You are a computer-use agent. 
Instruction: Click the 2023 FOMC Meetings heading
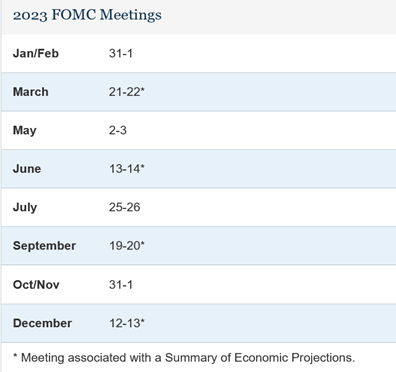coord(87,15)
